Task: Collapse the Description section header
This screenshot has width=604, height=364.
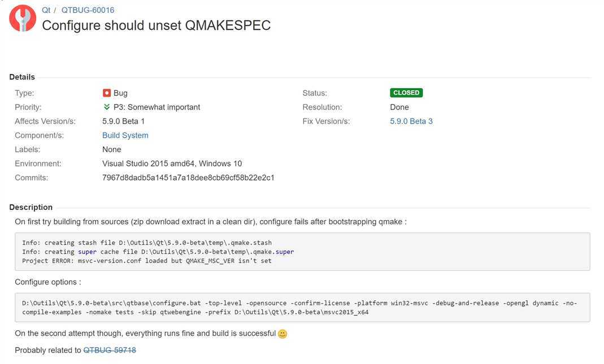Action: 31,207
